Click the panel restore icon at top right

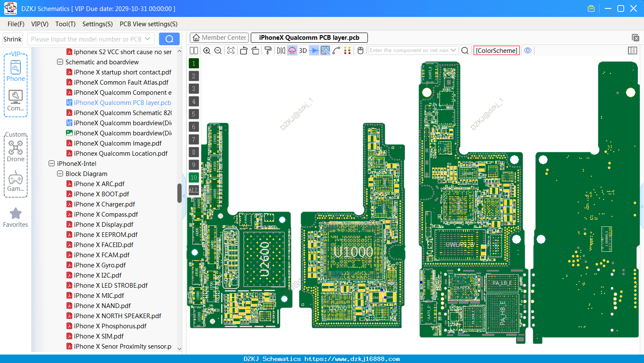(635, 38)
